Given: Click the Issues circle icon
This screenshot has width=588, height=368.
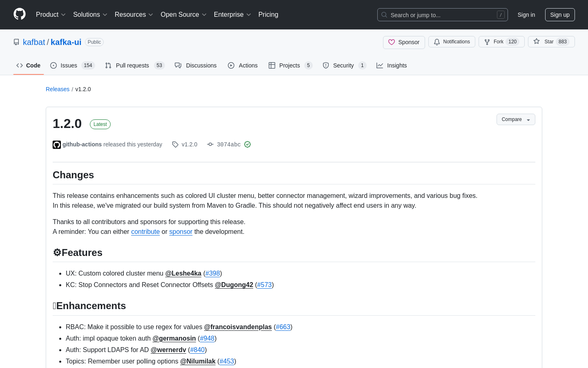Looking at the screenshot, I should 53,65.
